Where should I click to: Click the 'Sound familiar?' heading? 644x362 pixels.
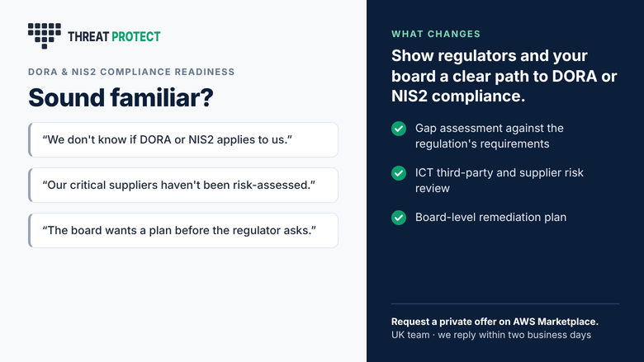[x=121, y=97]
